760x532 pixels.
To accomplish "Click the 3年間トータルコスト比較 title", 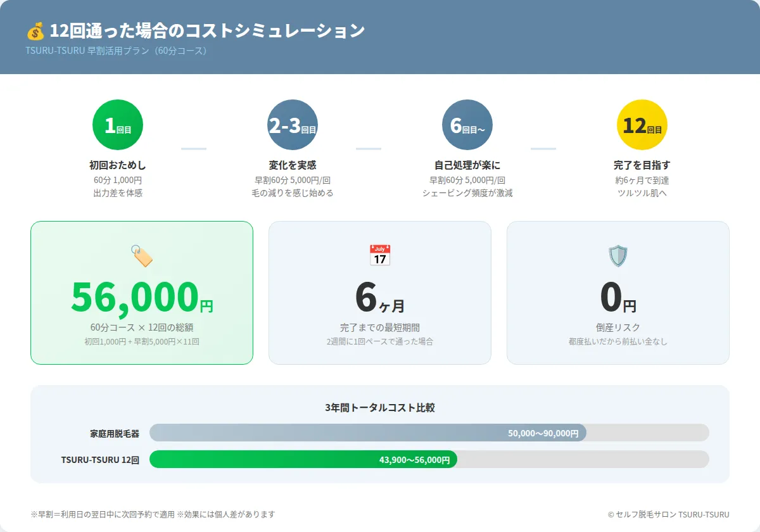I will (x=380, y=407).
